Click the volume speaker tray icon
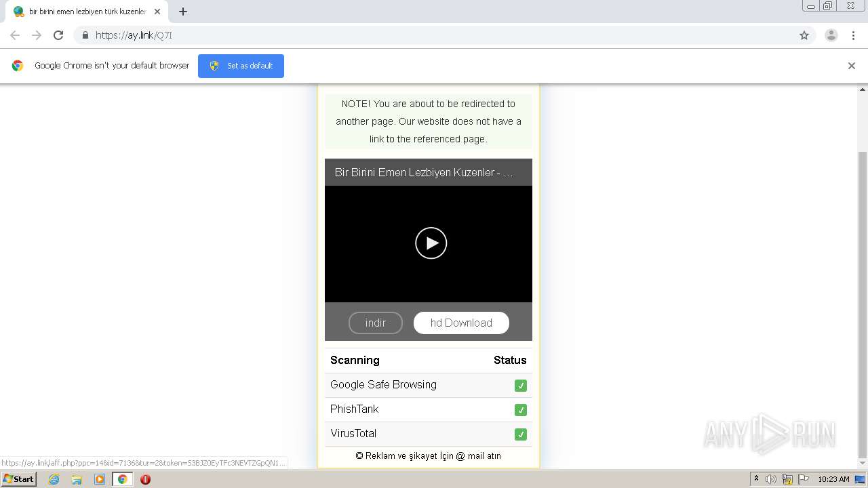Image resolution: width=868 pixels, height=488 pixels. click(x=771, y=479)
